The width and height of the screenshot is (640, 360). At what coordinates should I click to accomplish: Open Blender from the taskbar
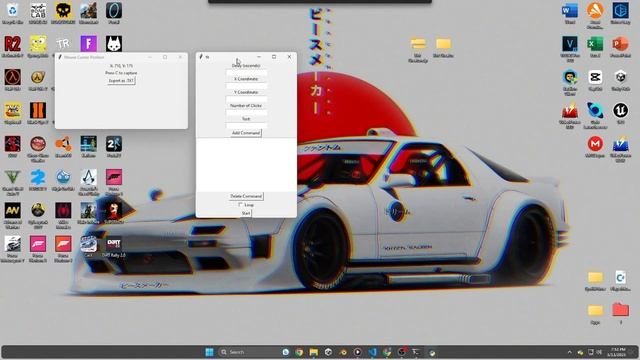343,352
